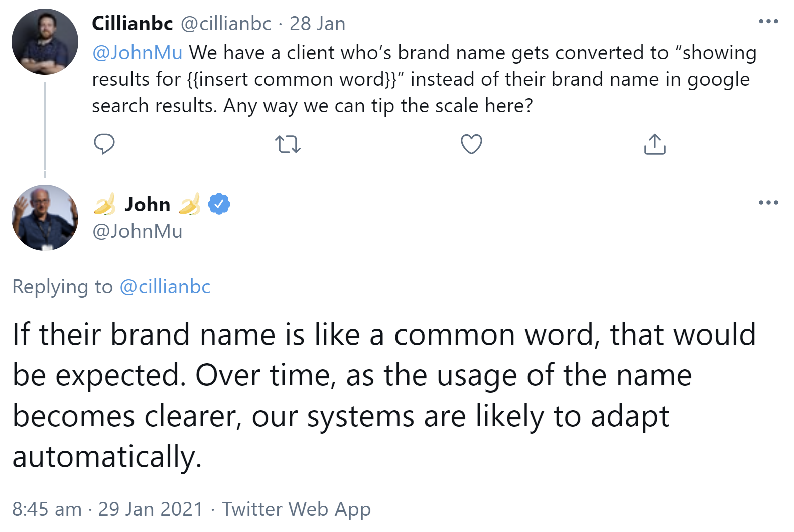Click John's display name
The width and height of the screenshot is (794, 532).
click(x=148, y=204)
